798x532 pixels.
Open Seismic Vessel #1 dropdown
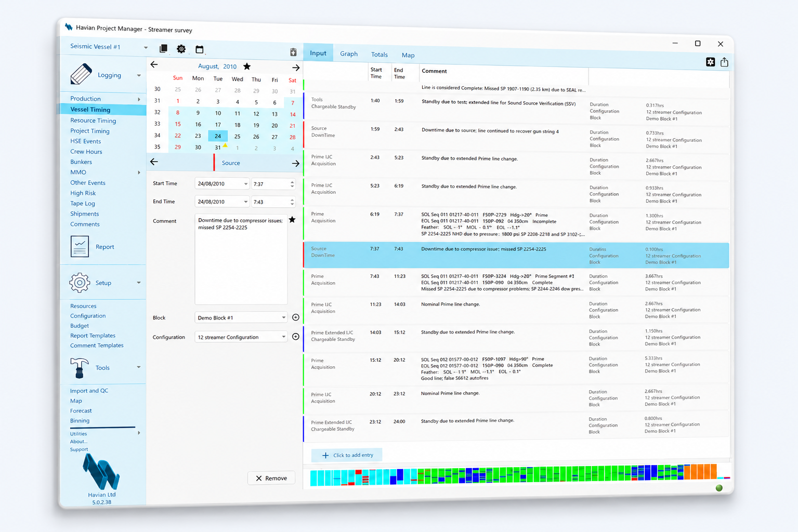pos(146,47)
